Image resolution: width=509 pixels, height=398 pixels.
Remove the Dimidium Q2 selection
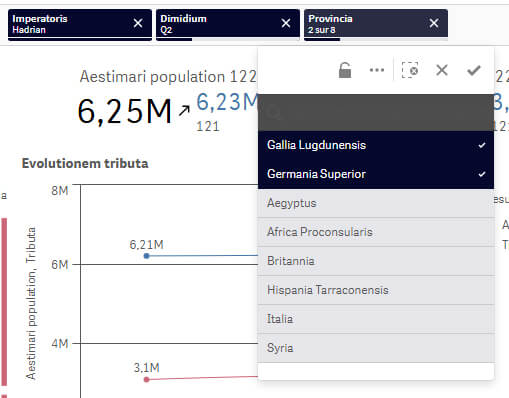coord(286,23)
